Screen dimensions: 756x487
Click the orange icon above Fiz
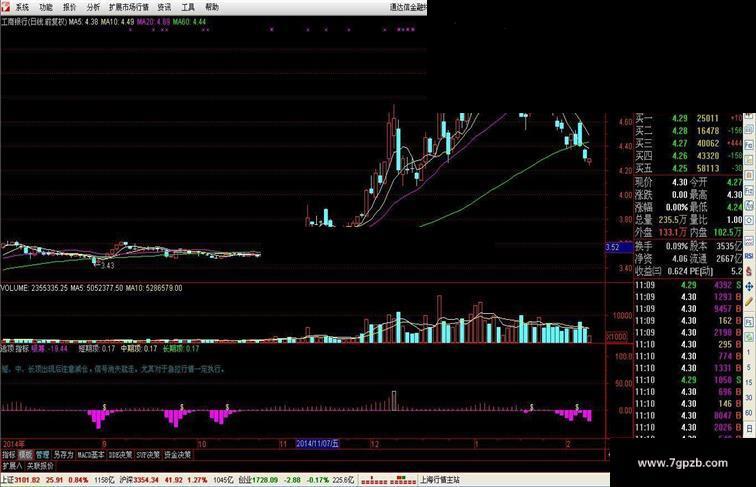tap(749, 176)
